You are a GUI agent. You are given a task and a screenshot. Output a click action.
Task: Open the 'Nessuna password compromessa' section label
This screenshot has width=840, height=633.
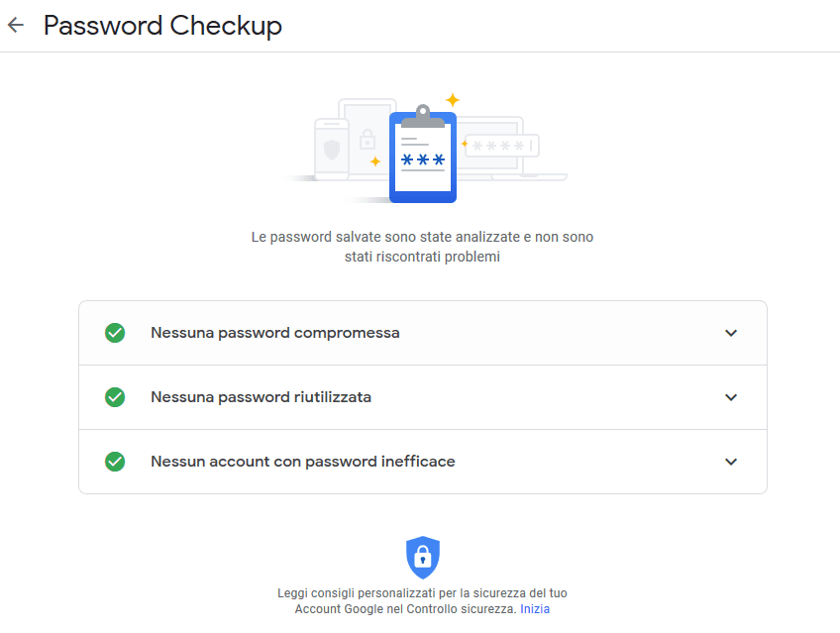pyautogui.click(x=275, y=333)
